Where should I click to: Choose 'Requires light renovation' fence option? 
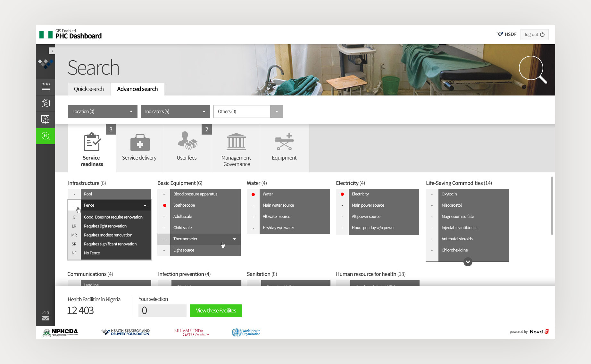[105, 226]
